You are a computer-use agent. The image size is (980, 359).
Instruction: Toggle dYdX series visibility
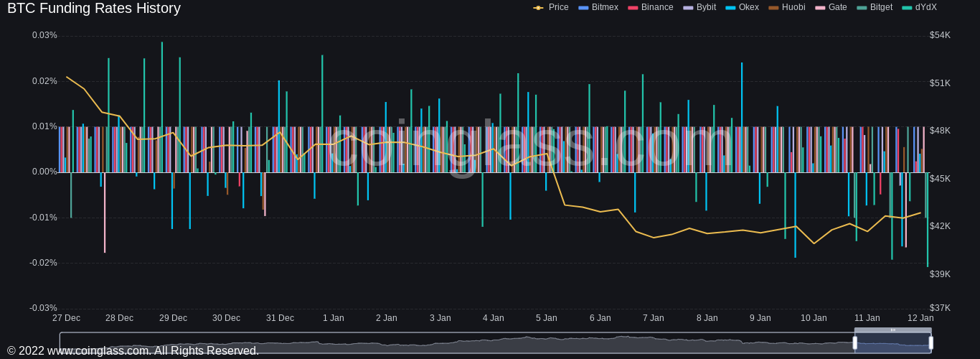pyautogui.click(x=919, y=7)
